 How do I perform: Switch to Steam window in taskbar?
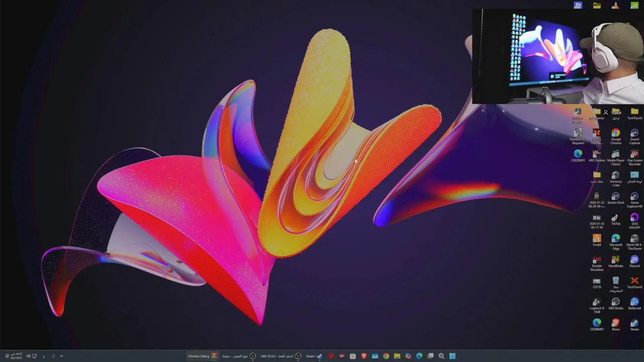[314, 356]
